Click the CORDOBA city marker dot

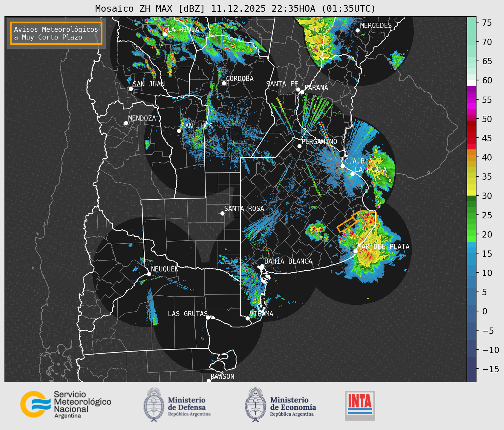[224, 83]
